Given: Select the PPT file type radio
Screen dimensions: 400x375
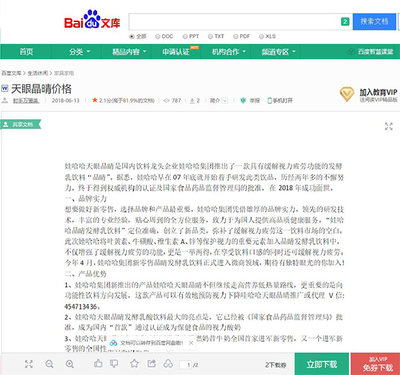Looking at the screenshot, I should 185,36.
